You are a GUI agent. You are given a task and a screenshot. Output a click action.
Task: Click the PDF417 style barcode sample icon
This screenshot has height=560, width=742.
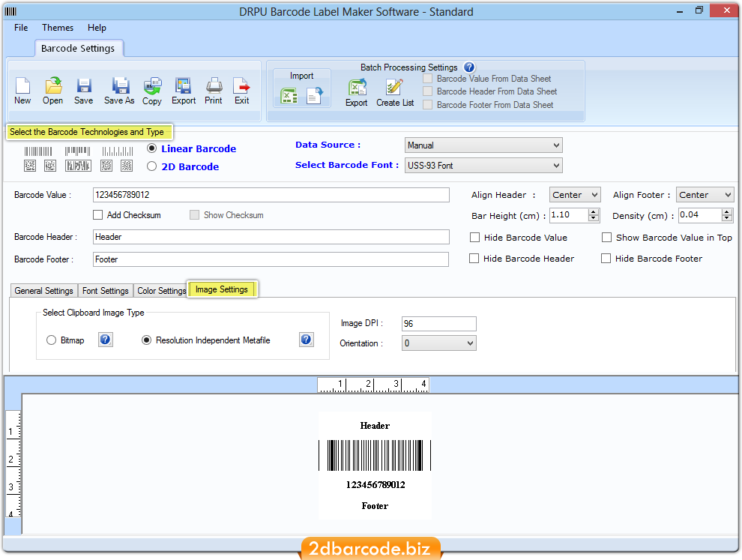tap(78, 166)
